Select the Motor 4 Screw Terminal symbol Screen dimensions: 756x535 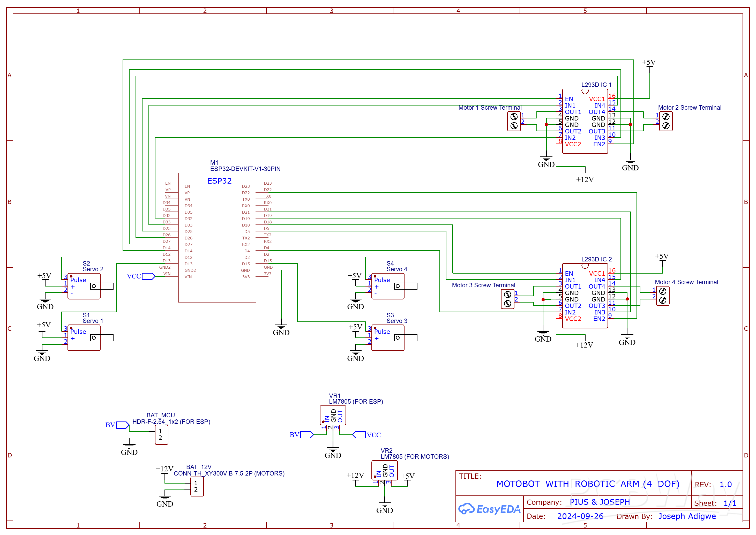point(663,296)
